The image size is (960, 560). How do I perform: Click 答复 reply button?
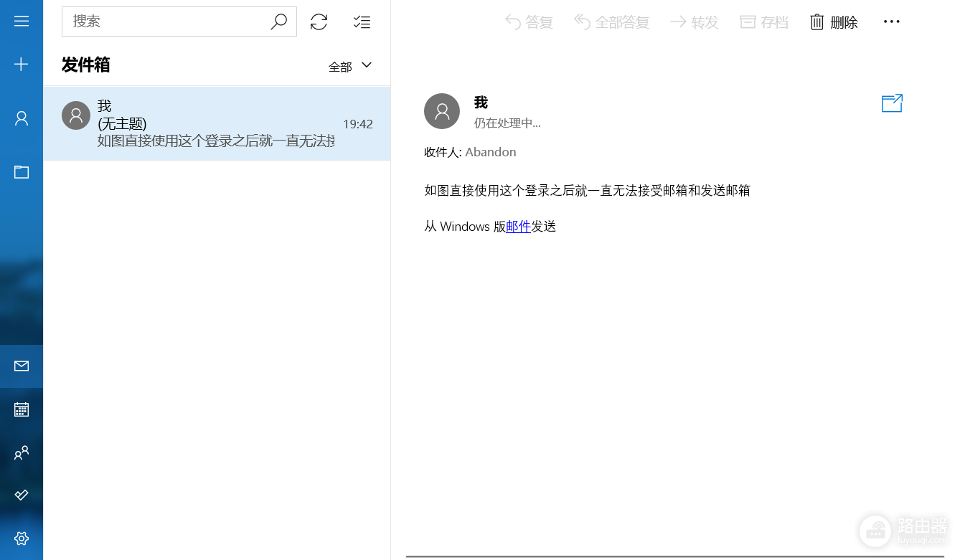click(530, 22)
